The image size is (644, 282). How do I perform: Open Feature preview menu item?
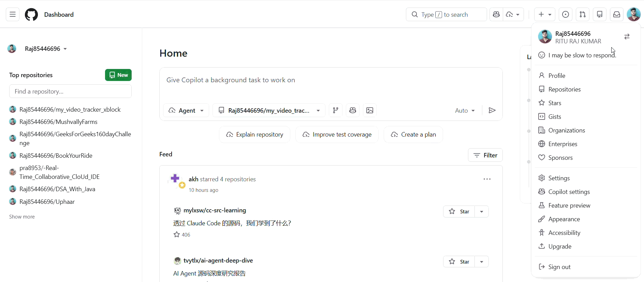[x=586, y=205]
